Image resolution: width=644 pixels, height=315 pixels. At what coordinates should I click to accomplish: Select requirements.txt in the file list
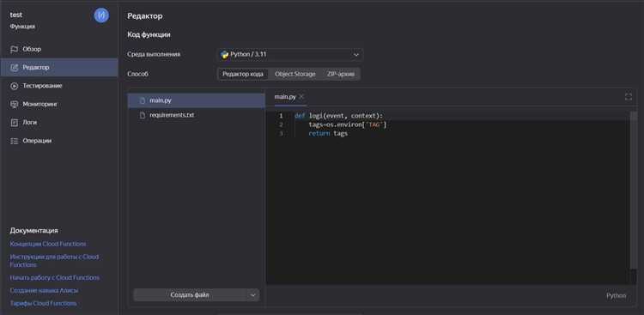click(x=197, y=115)
